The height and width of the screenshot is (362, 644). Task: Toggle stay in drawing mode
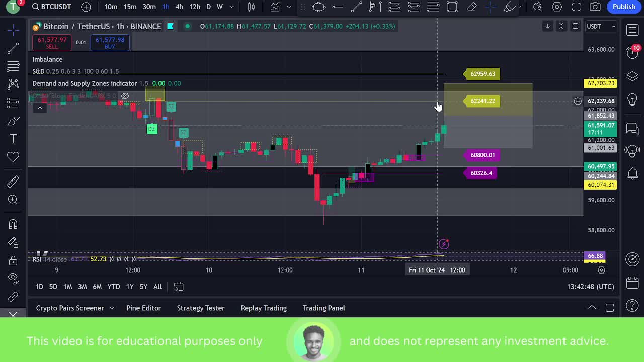pyautogui.click(x=13, y=243)
